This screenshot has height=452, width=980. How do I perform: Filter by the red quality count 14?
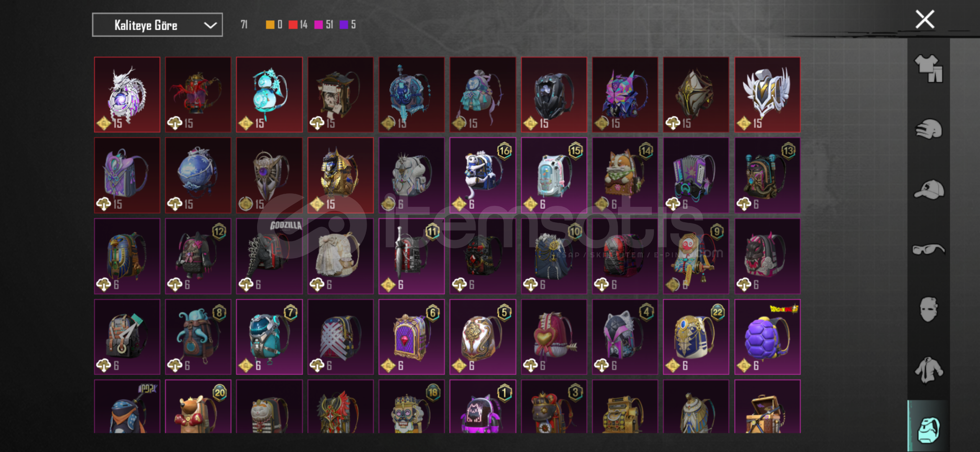pyautogui.click(x=298, y=25)
